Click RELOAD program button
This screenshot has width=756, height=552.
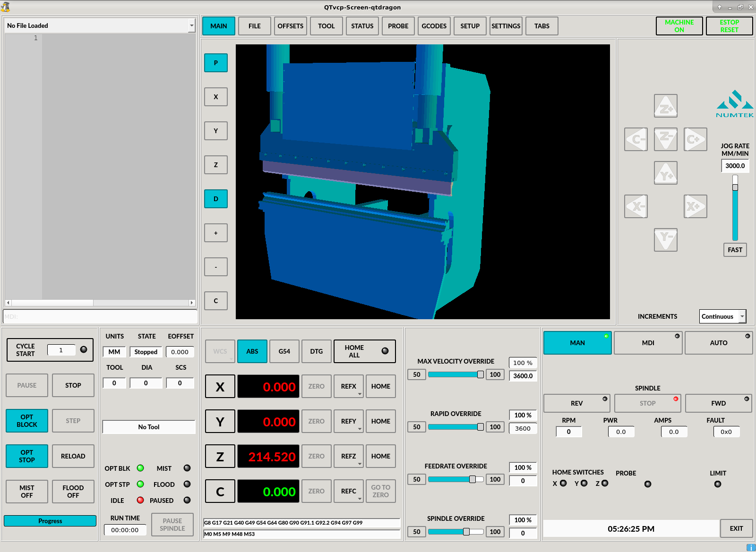coord(73,456)
